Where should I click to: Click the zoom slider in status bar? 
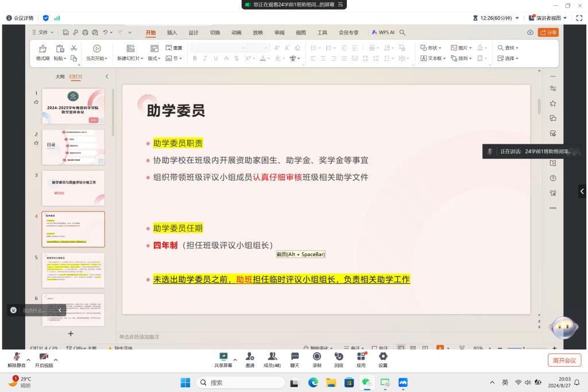pos(524,348)
